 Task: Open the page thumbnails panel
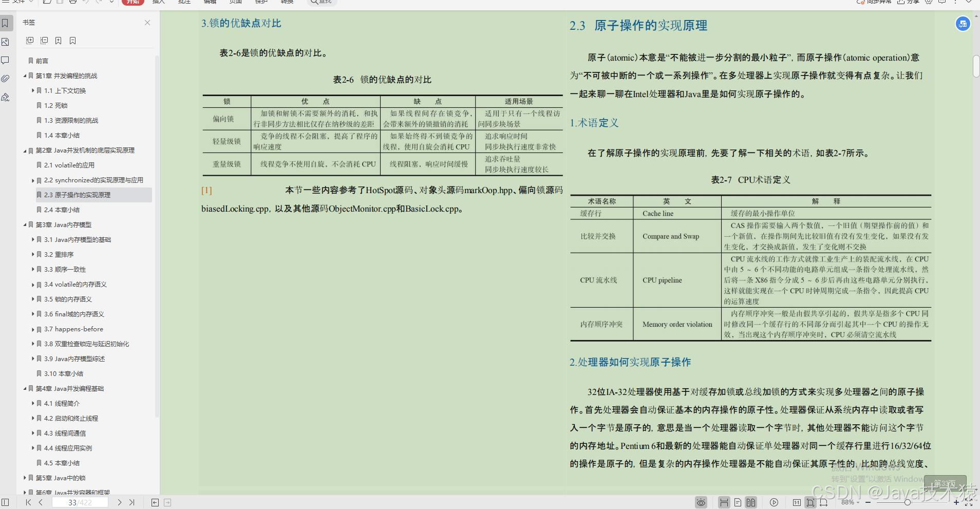6,42
